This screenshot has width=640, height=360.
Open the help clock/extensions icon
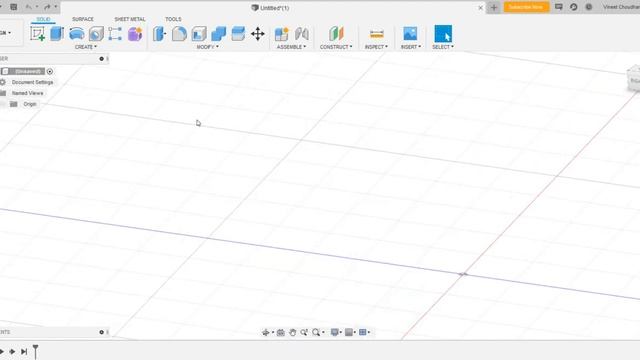point(589,7)
